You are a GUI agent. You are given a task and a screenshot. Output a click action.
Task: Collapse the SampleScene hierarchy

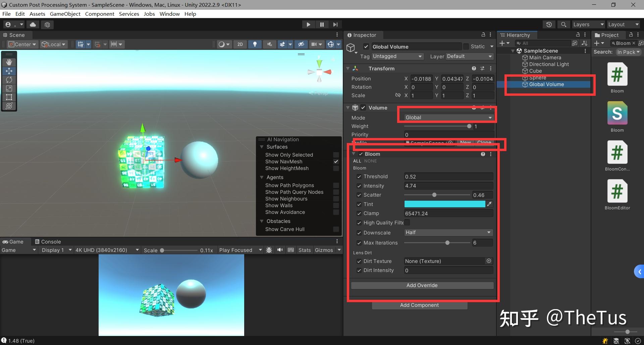tap(513, 51)
